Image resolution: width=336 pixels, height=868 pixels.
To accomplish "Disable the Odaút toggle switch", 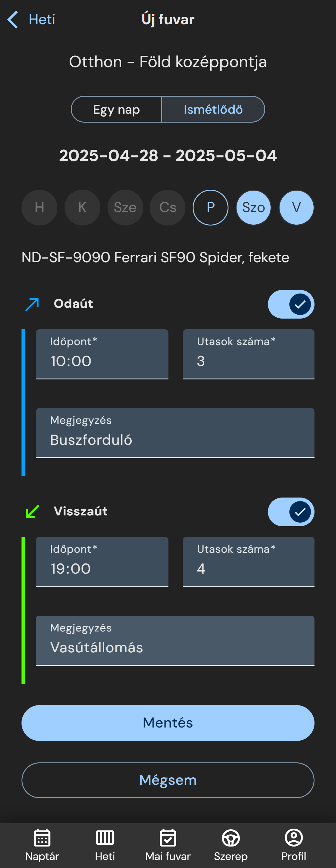I will point(291,304).
